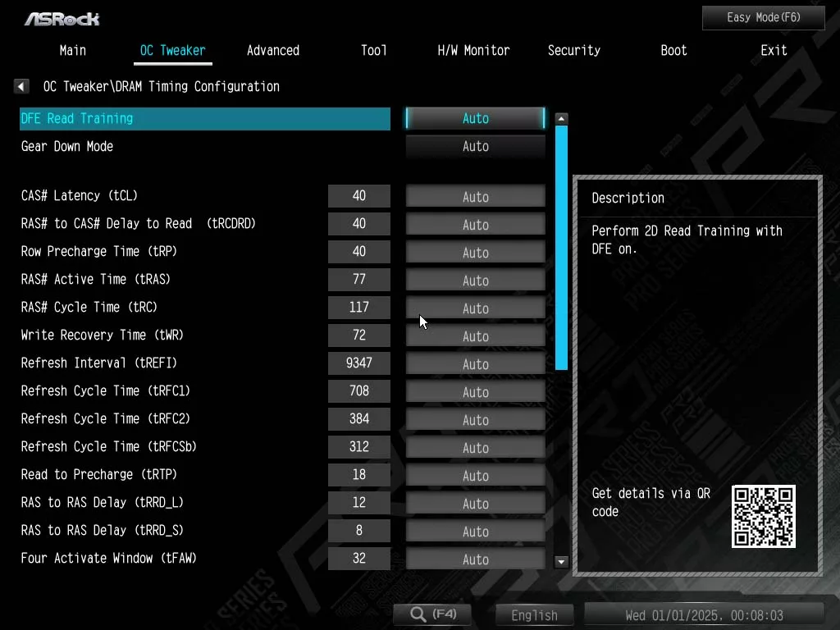Edit Refresh Interval (tREFI) Auto field
840x630 pixels.
tap(475, 363)
